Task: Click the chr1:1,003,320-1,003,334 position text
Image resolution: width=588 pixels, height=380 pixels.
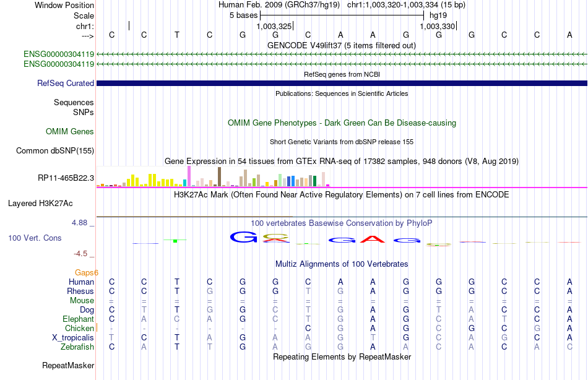Action: 406,5
